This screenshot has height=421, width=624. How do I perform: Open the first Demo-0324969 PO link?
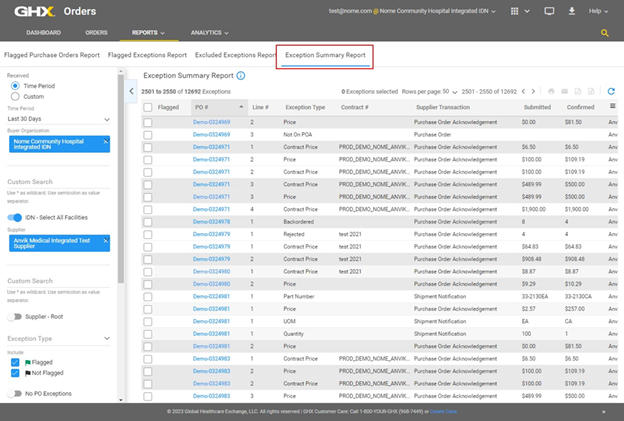211,121
